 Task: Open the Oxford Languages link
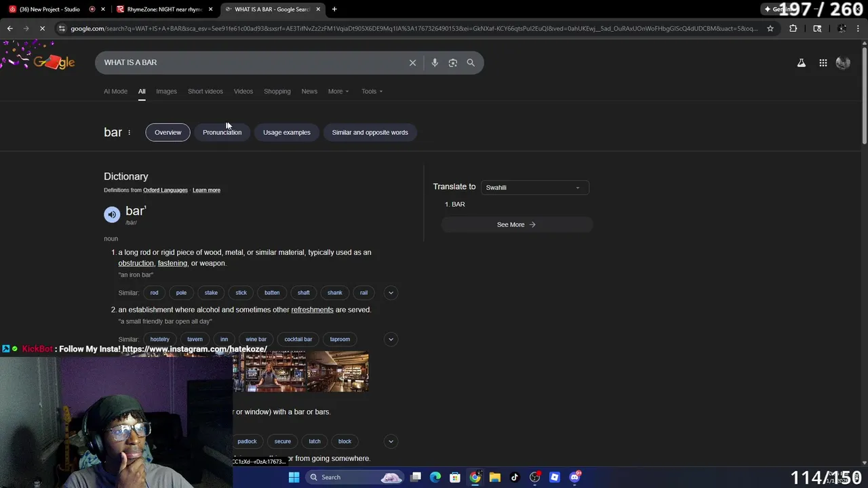165,190
